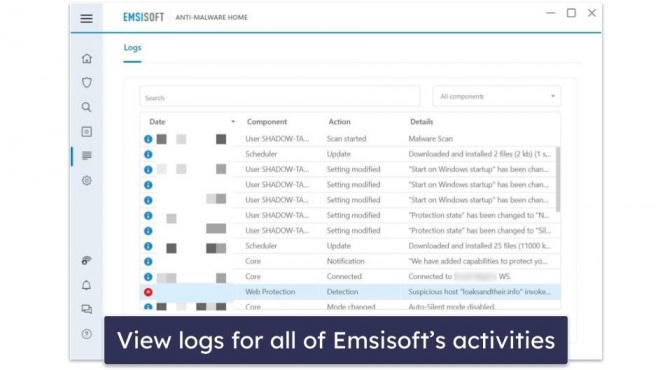
Task: Click the Action column header
Action: coord(339,122)
